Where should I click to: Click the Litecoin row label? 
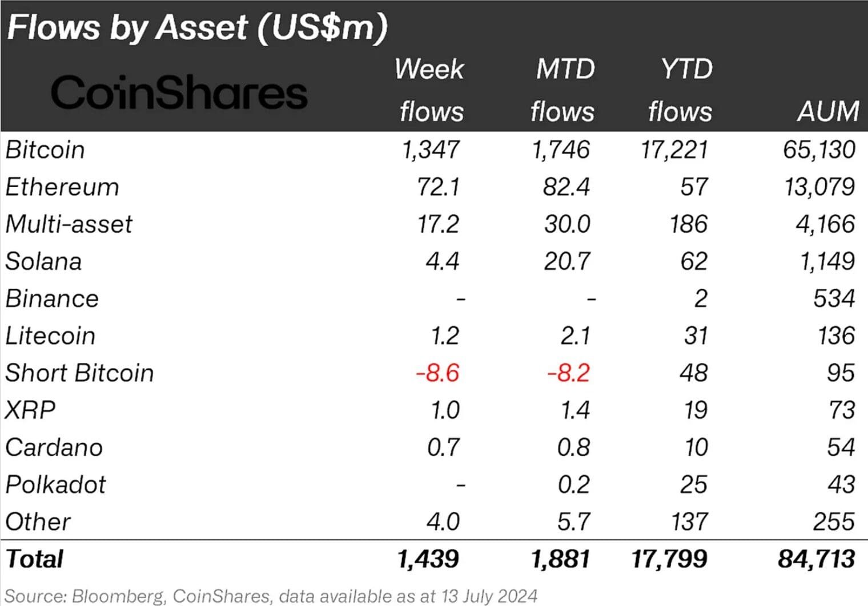[x=50, y=336]
